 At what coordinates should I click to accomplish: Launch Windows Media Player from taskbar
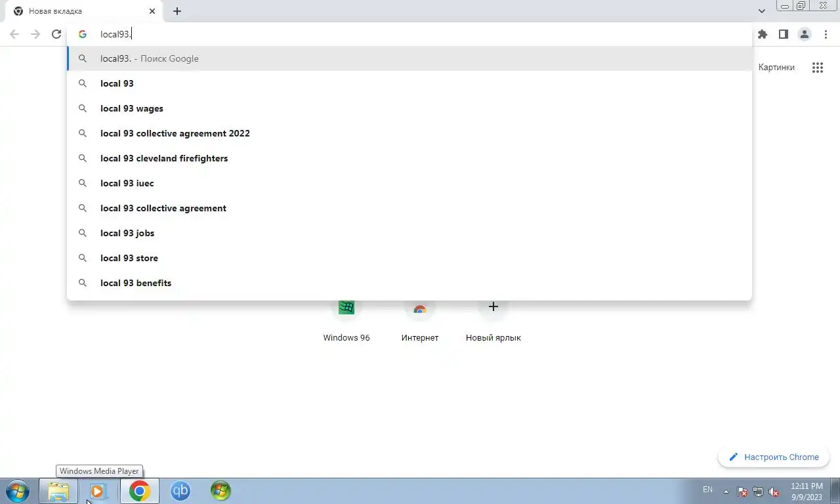pos(98,491)
